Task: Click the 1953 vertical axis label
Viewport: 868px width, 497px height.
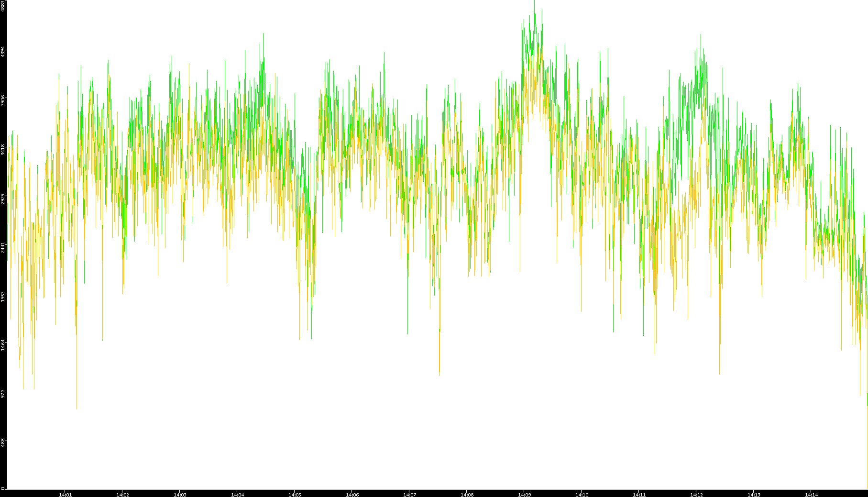Action: pyautogui.click(x=3, y=296)
